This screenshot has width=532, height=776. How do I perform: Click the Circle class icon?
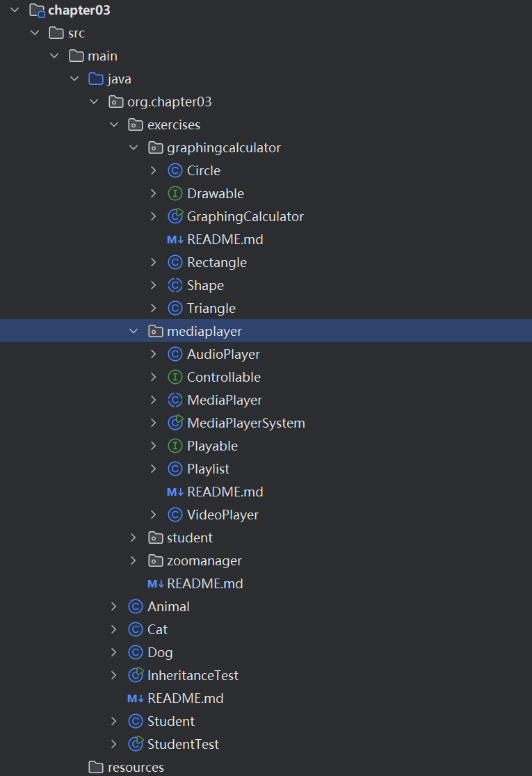point(175,171)
